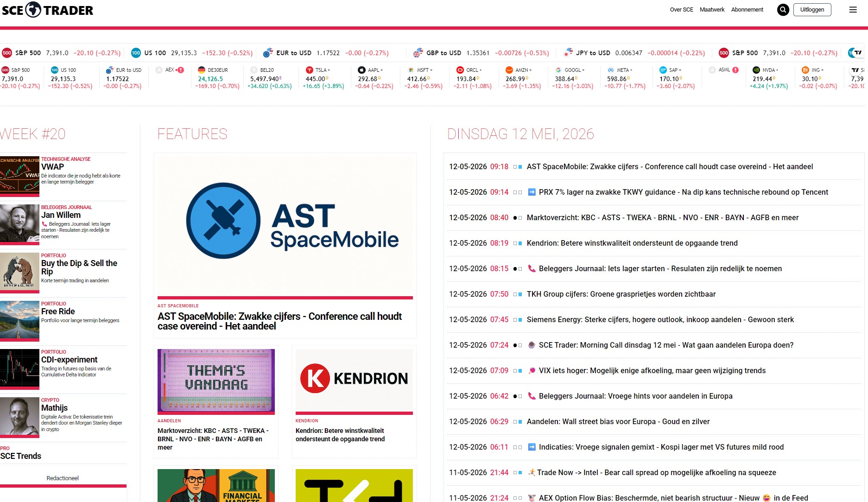The height and width of the screenshot is (502, 868).
Task: Click the German flag icon for DE30EUR
Action: click(x=202, y=70)
